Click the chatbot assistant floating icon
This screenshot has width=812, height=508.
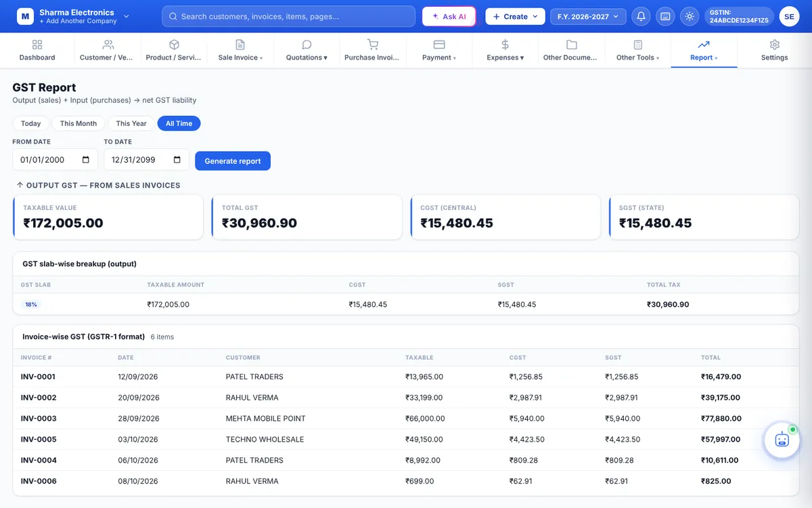pos(782,440)
